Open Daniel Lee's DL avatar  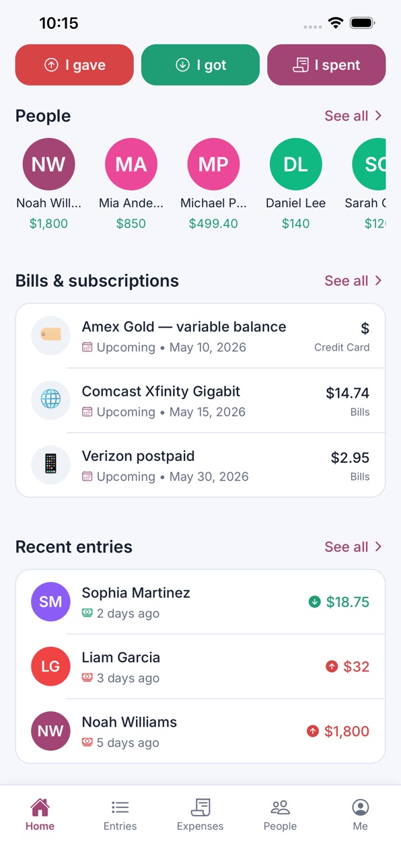296,164
